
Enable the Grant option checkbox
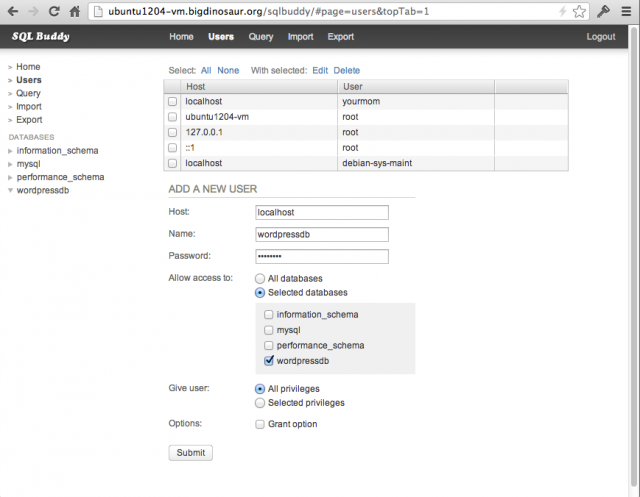point(260,424)
